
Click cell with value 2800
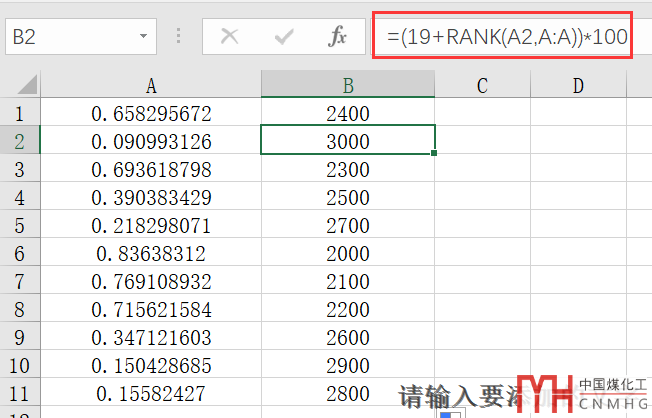pos(348,392)
